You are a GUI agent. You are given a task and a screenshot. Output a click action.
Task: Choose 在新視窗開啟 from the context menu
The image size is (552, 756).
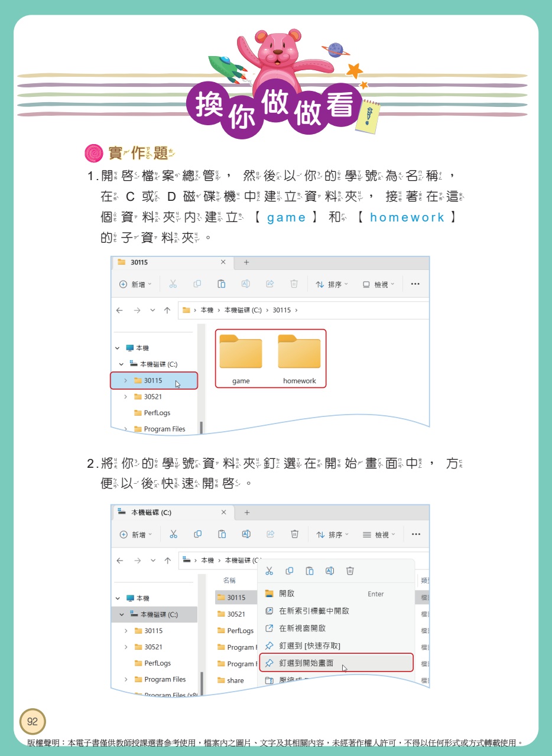302,628
